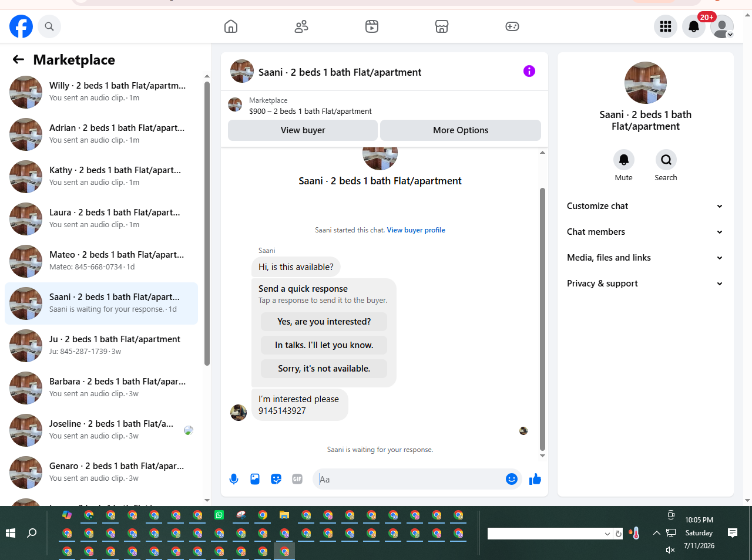Choose a sticker icon
This screenshot has width=752, height=560.
point(276,479)
